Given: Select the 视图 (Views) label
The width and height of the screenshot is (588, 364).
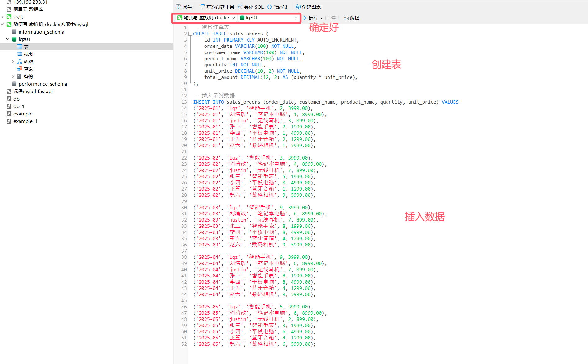Looking at the screenshot, I should (29, 54).
